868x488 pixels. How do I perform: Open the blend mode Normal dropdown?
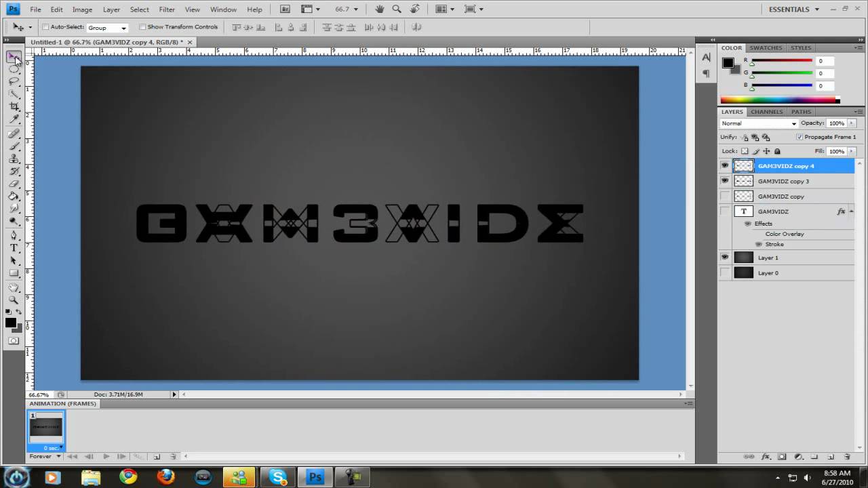(759, 123)
